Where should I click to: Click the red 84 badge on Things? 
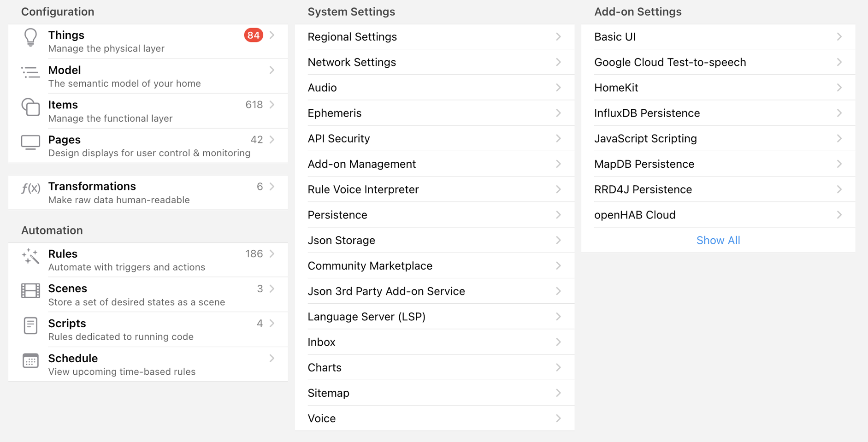(x=253, y=35)
